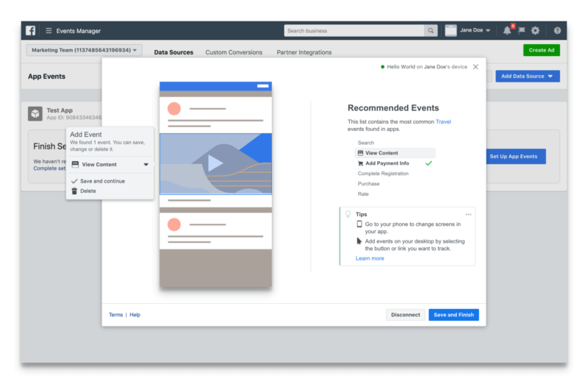Open the notifications bell

[x=507, y=30]
